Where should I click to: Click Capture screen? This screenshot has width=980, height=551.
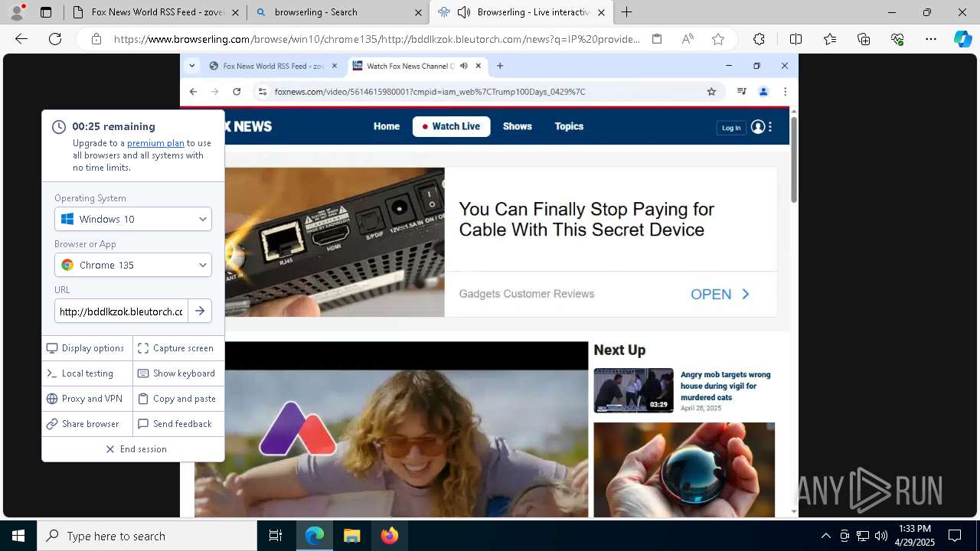178,348
